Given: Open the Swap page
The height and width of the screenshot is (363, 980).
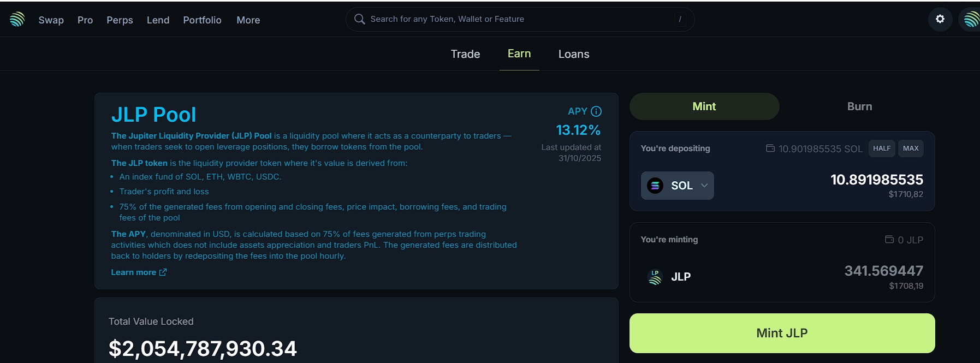Looking at the screenshot, I should (51, 20).
